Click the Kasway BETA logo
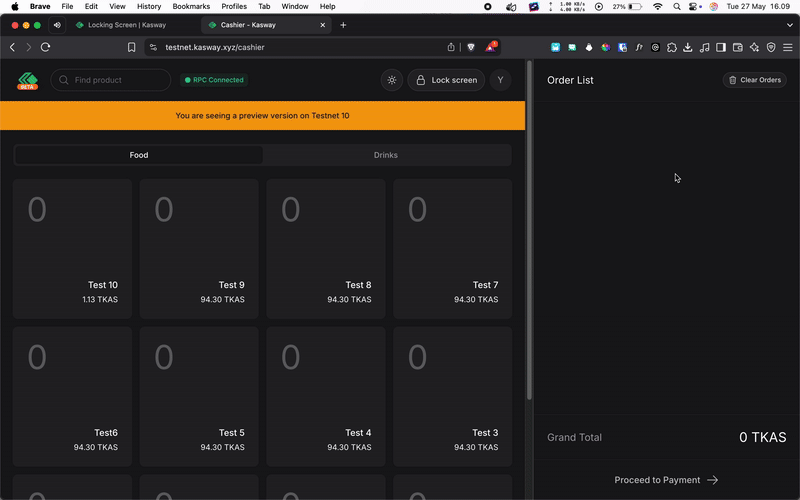Viewport: 800px width, 500px height. pyautogui.click(x=28, y=81)
